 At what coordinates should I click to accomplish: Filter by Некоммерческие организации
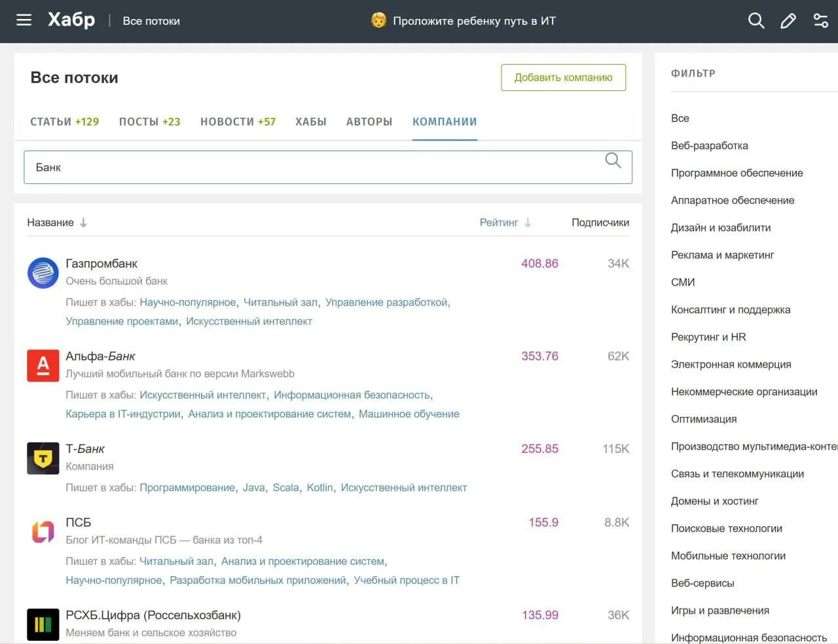(x=744, y=392)
